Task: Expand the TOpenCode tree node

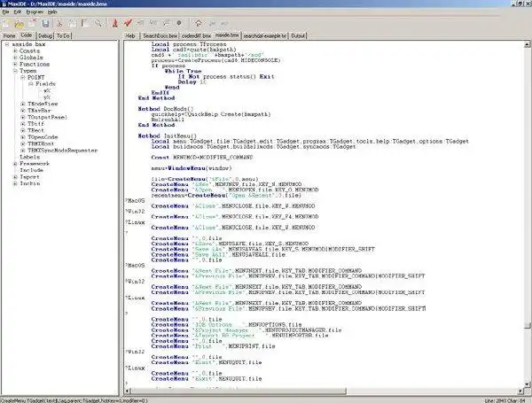Action: [23, 137]
